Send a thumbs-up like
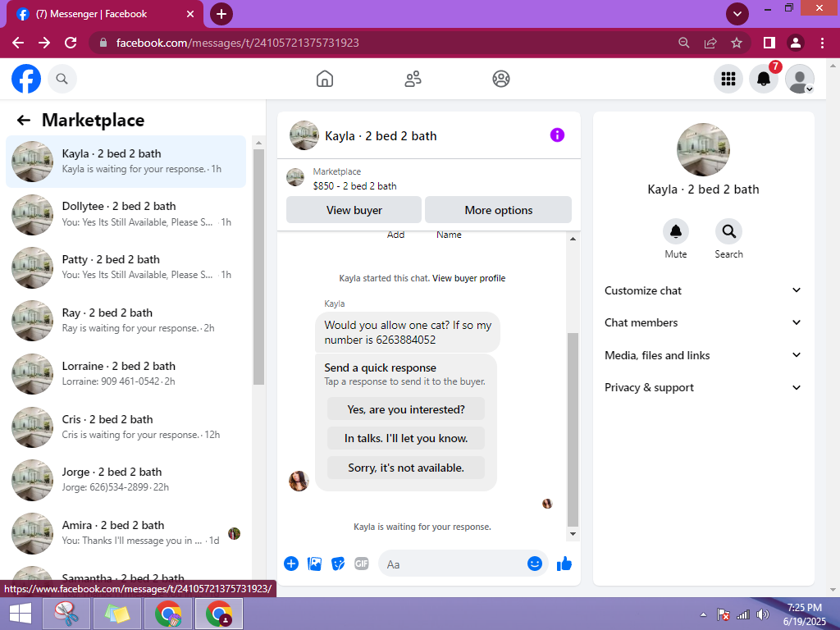The height and width of the screenshot is (630, 840). pos(564,564)
